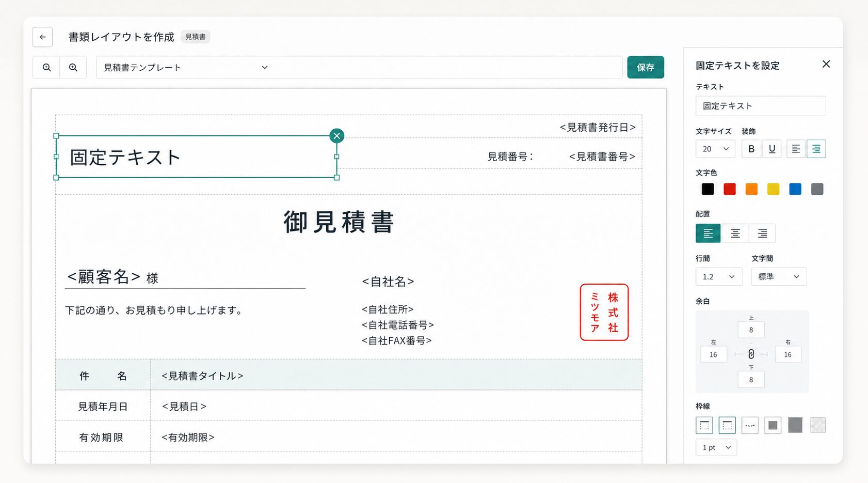This screenshot has height=483, width=868.
Task: Open the 行間 dropdown showing 1.2
Action: [719, 277]
